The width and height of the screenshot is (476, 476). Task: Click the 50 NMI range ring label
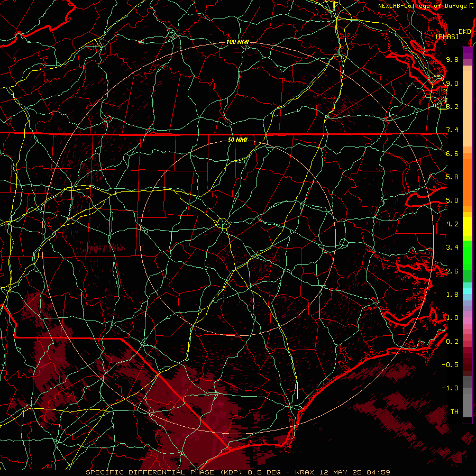[x=237, y=140]
